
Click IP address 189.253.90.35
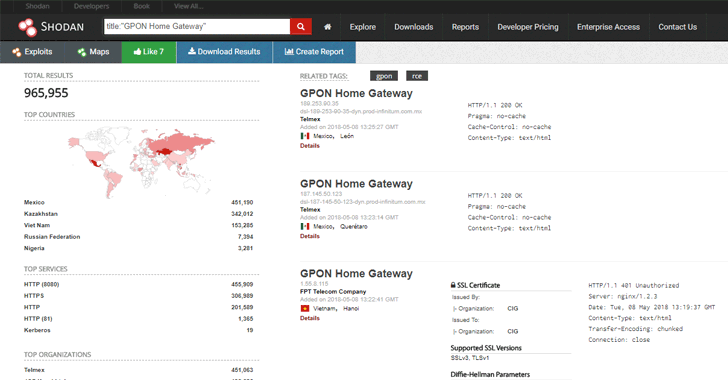[319, 104]
